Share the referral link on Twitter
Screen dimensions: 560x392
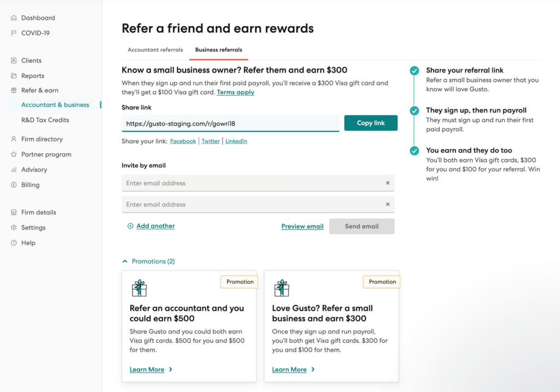tap(210, 141)
